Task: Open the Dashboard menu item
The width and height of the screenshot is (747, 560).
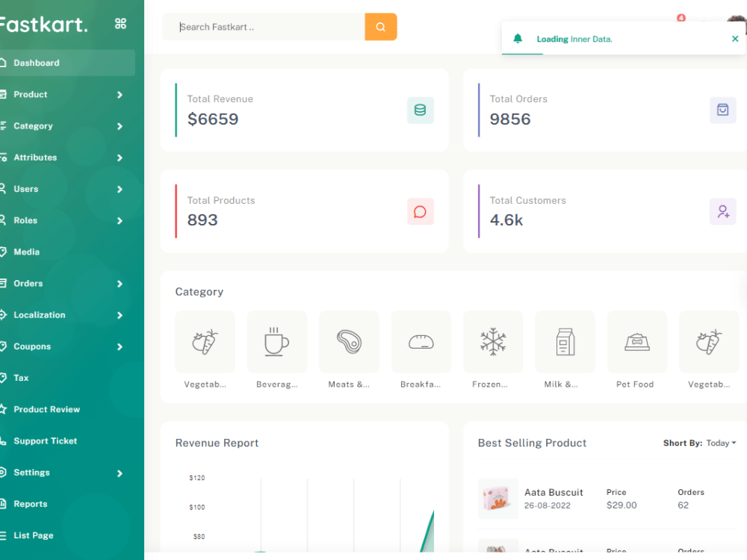Action: point(66,63)
